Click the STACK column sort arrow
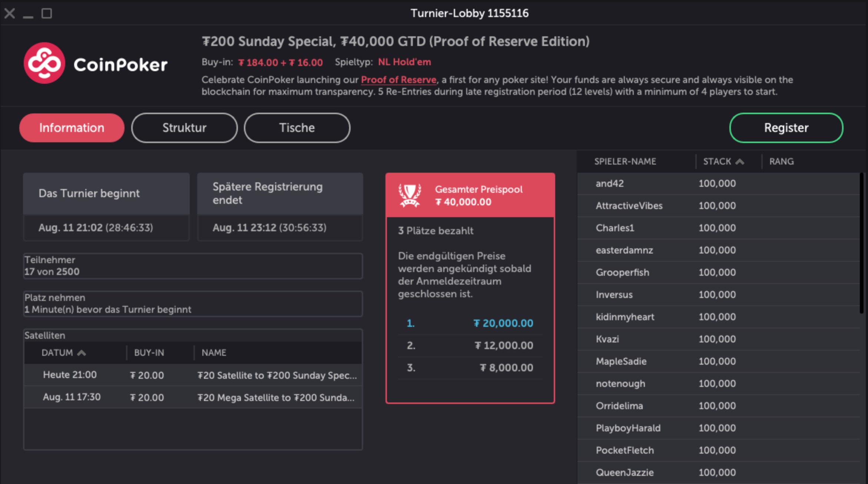Viewport: 868px width, 484px height. (740, 162)
